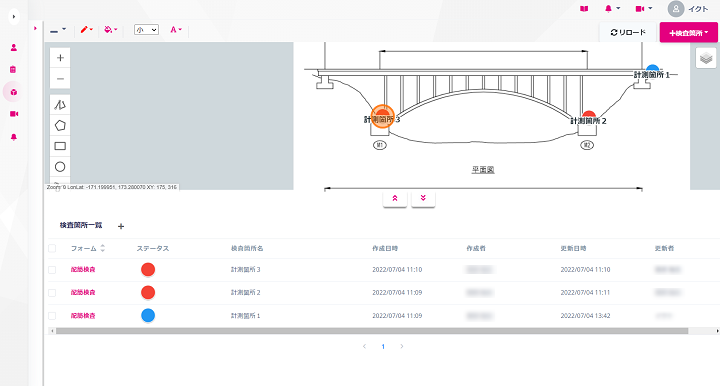This screenshot has width=720, height=386.
Task: Open the user sidebar icon
Action: pos(14,47)
